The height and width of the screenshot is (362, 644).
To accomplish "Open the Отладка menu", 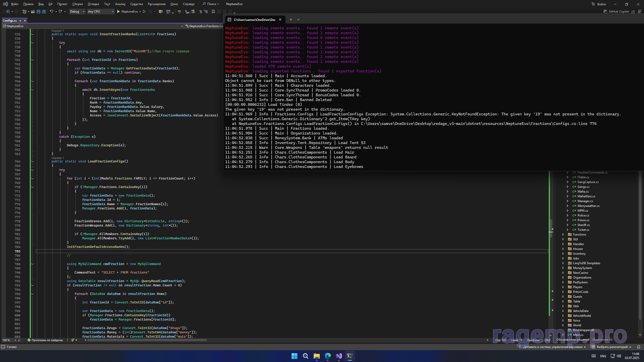I will [x=93, y=4].
